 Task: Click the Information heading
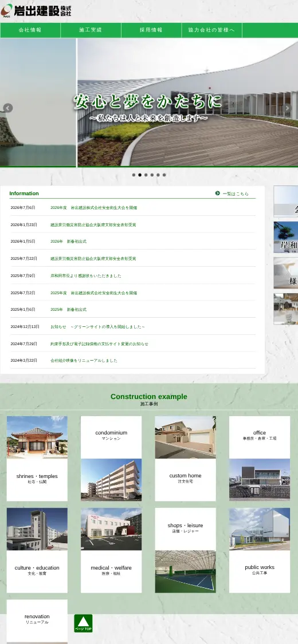[x=24, y=193]
